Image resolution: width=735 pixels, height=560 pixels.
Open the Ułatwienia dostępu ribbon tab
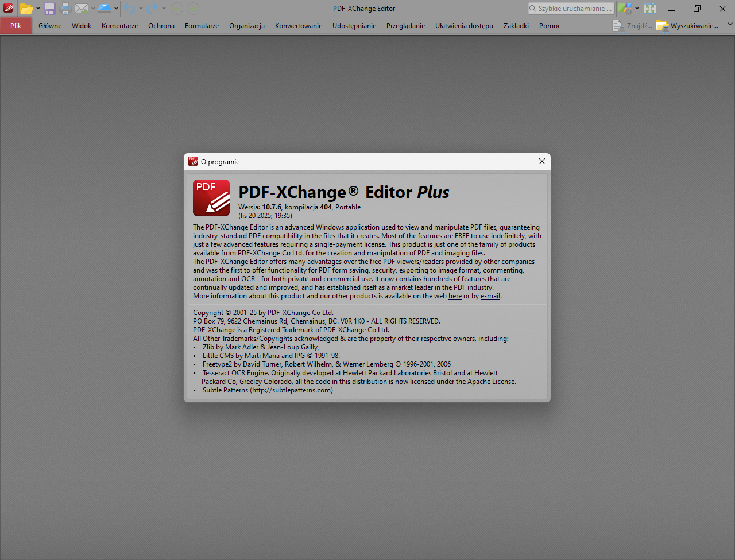pos(464,26)
